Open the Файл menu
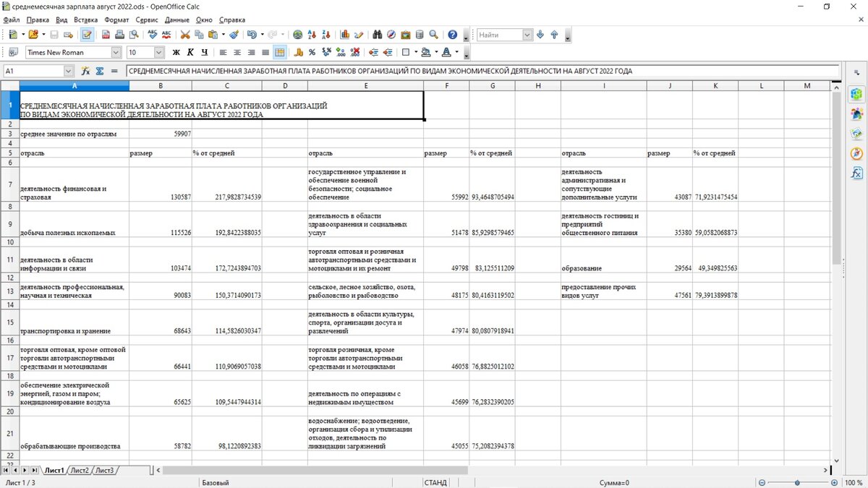 [x=11, y=20]
